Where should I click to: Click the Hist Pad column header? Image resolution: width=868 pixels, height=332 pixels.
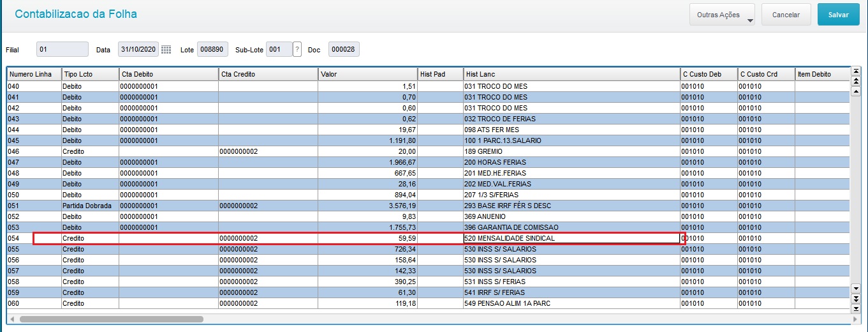tap(441, 74)
